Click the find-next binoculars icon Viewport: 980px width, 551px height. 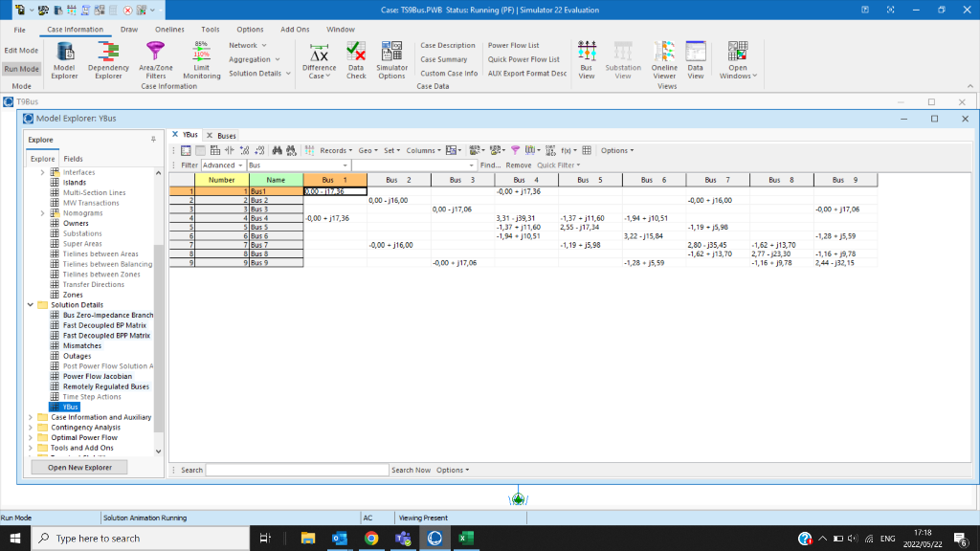click(291, 150)
